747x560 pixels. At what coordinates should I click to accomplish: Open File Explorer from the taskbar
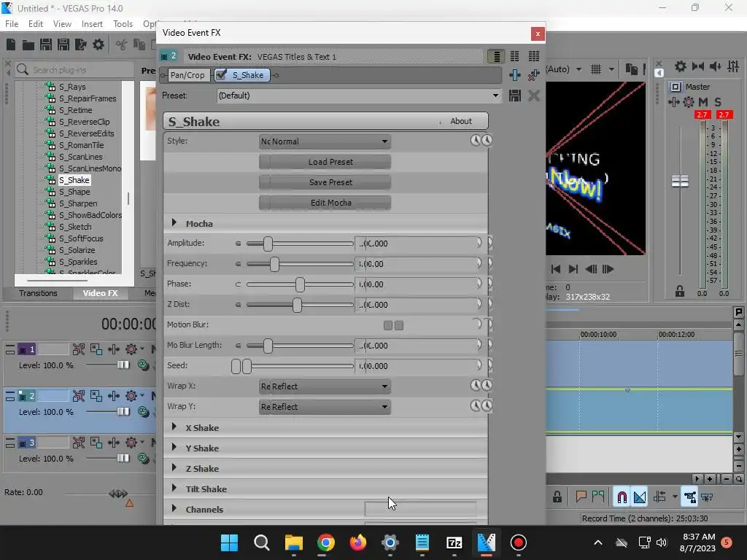click(294, 542)
